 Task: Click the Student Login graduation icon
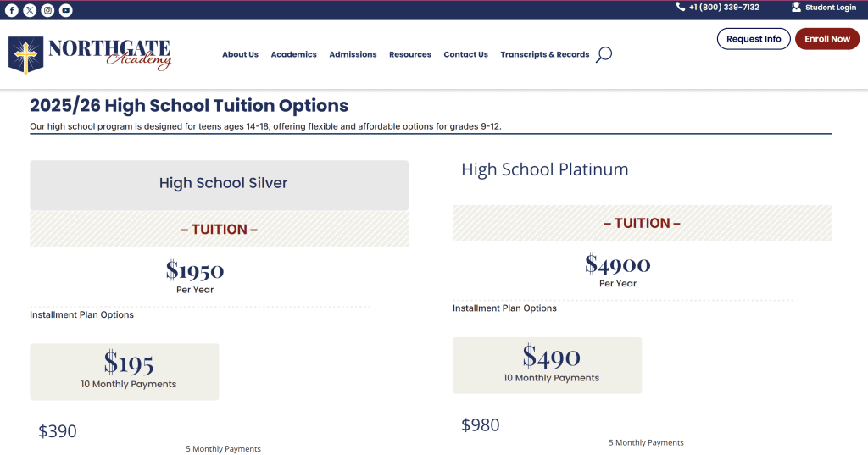(x=796, y=7)
